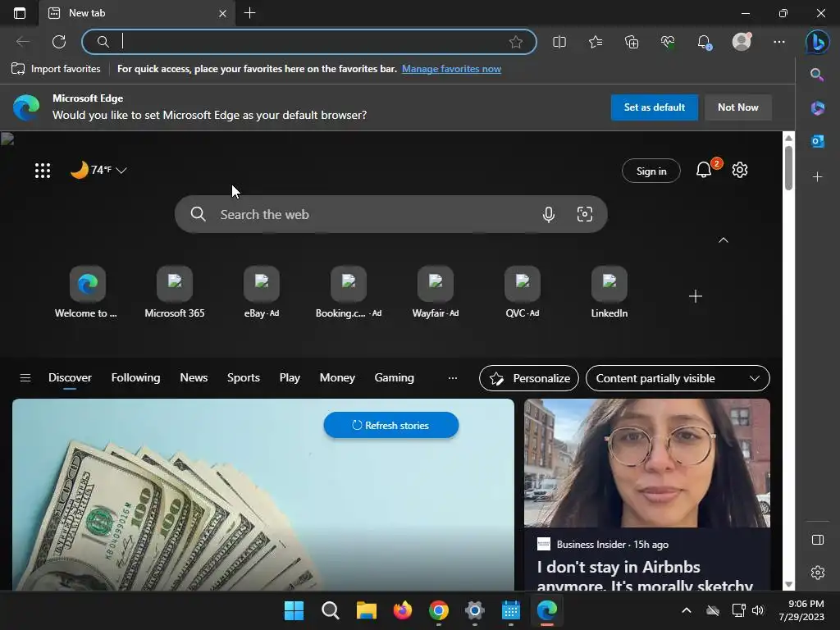Reload the page with refresh icon

(59, 42)
